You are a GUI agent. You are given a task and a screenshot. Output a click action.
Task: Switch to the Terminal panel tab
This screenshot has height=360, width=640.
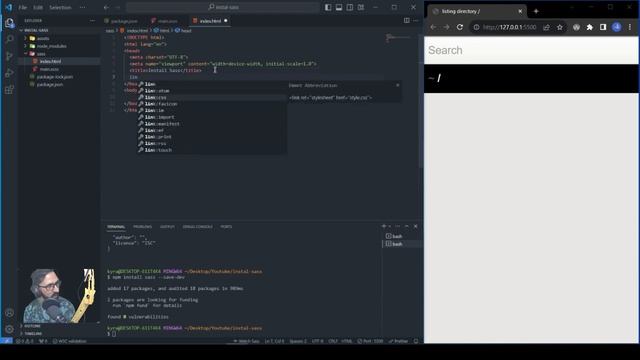click(x=116, y=227)
